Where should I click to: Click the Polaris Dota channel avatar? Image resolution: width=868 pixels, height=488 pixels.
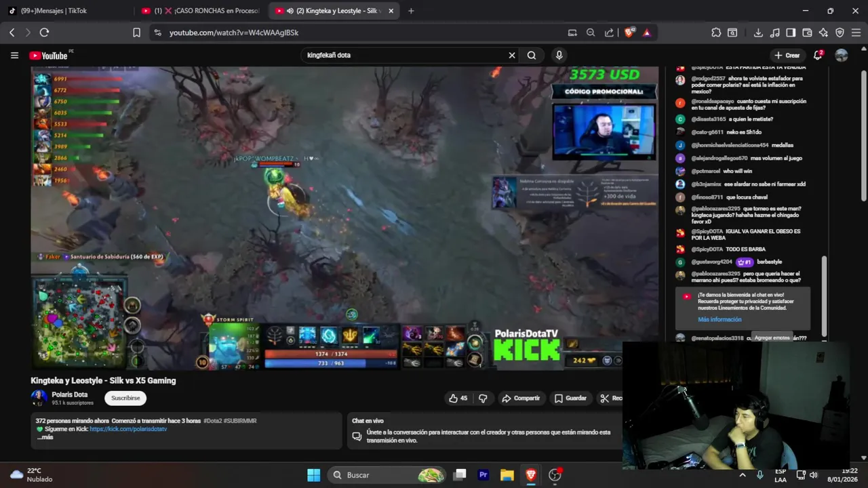coord(39,398)
